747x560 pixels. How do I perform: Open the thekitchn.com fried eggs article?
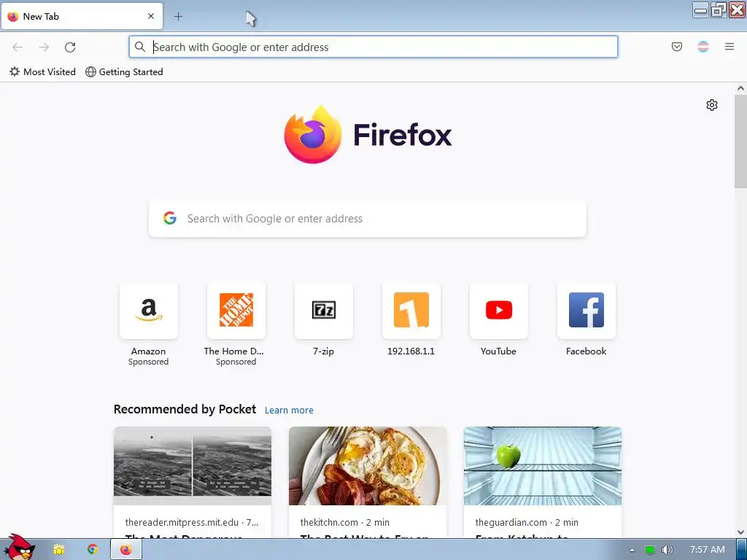[x=368, y=466]
